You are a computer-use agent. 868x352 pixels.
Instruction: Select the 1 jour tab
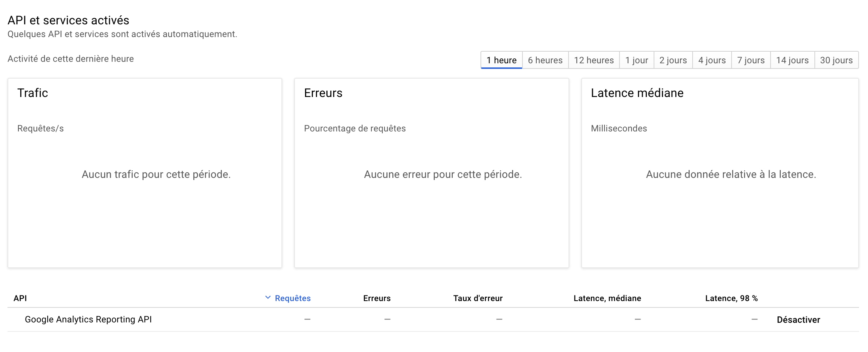(636, 60)
